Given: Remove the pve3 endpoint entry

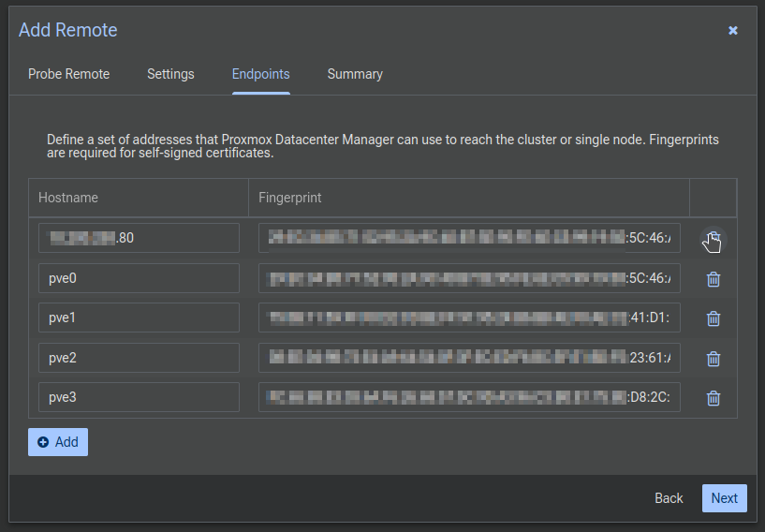Looking at the screenshot, I should pos(713,398).
